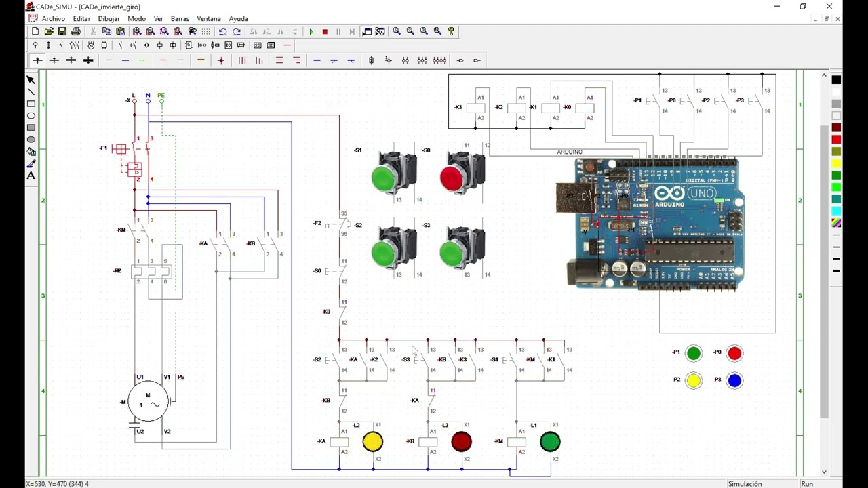Cut selection with the scissors icon
The width and height of the screenshot is (868, 488).
(93, 31)
